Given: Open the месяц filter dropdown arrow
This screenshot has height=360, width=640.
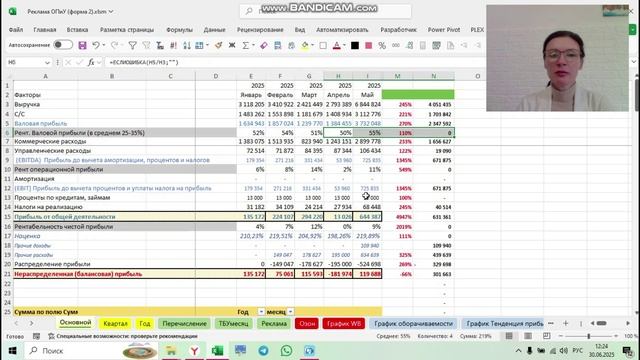Looking at the screenshot, I should tap(290, 312).
